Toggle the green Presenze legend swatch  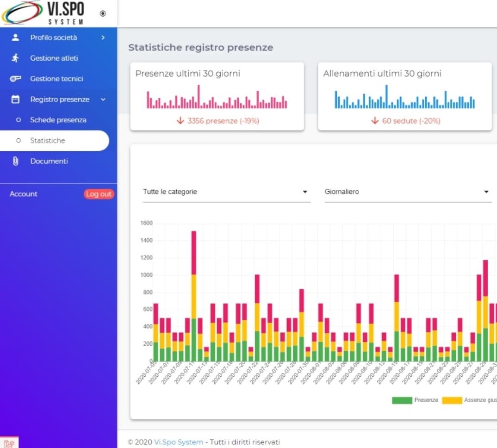(402, 400)
